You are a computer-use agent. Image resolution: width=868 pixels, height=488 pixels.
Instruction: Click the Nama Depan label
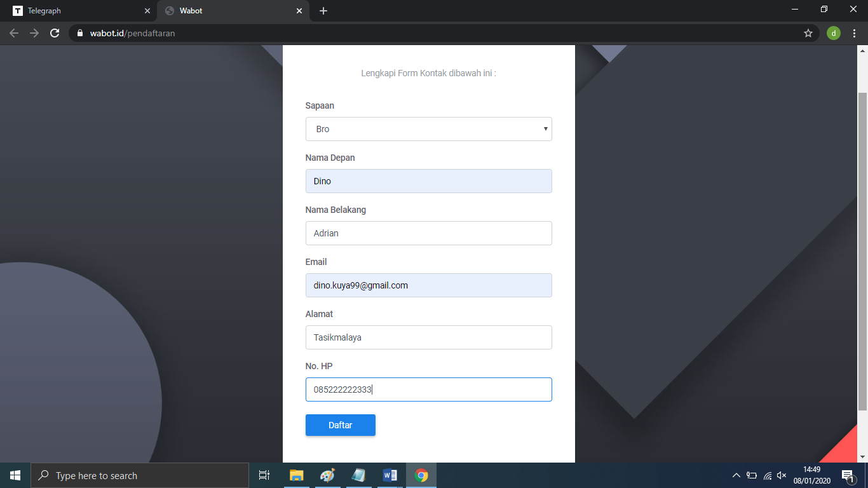point(330,158)
